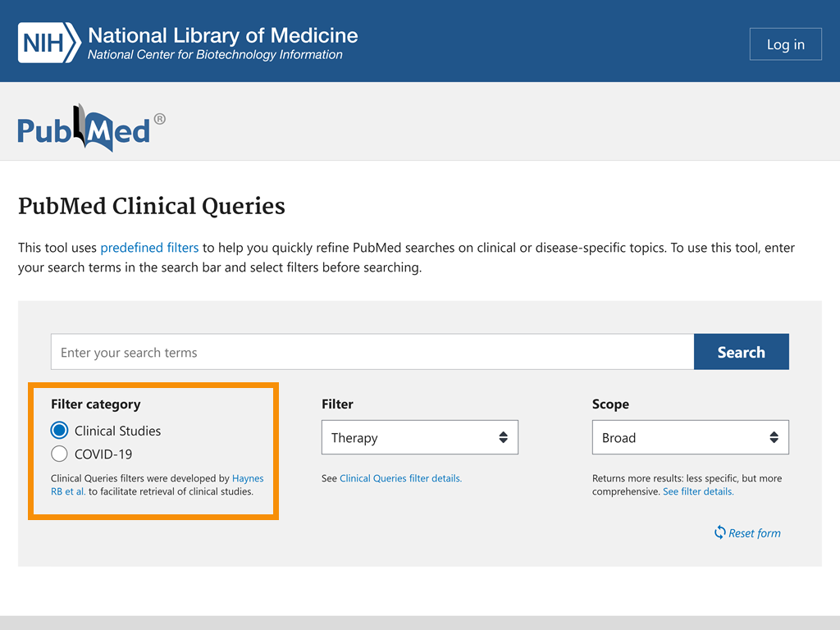This screenshot has width=840, height=630.
Task: Click the chevron arrows on the Scope dropdown
Action: click(x=774, y=437)
